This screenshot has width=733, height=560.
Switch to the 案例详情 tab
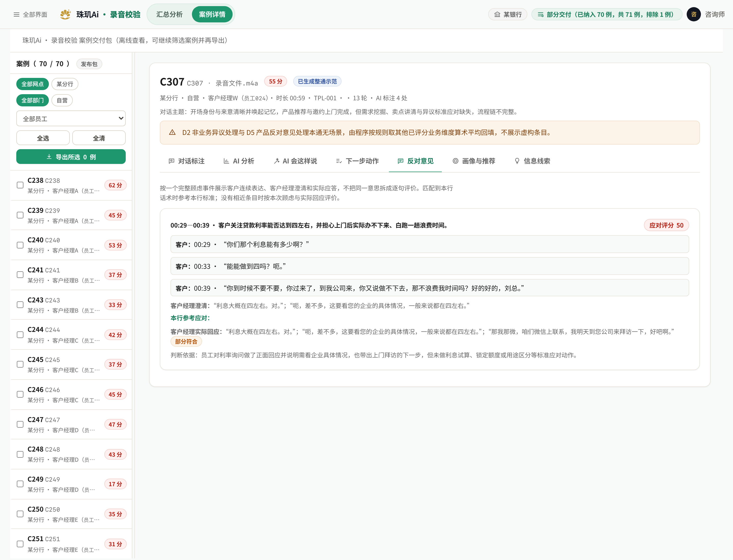coord(212,14)
